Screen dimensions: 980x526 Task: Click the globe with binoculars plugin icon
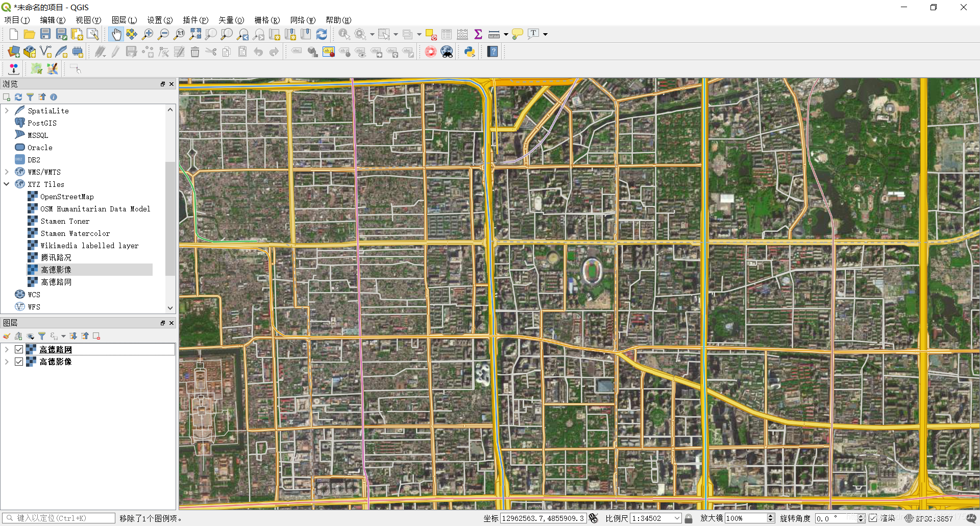447,52
